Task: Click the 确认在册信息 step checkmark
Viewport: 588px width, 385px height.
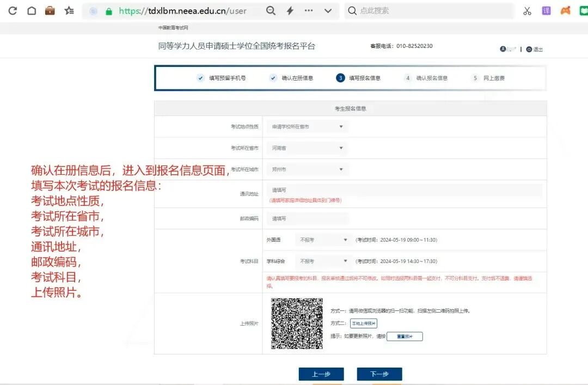Action: 273,78
